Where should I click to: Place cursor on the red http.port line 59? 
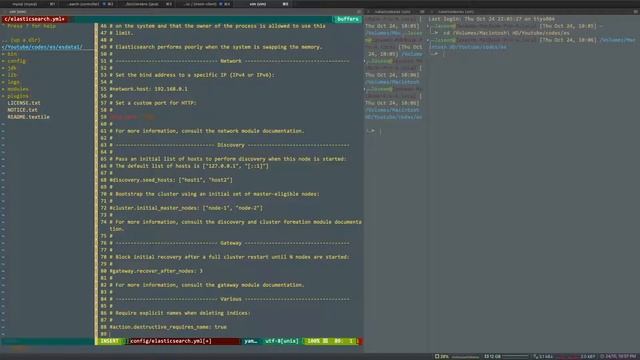(133, 117)
